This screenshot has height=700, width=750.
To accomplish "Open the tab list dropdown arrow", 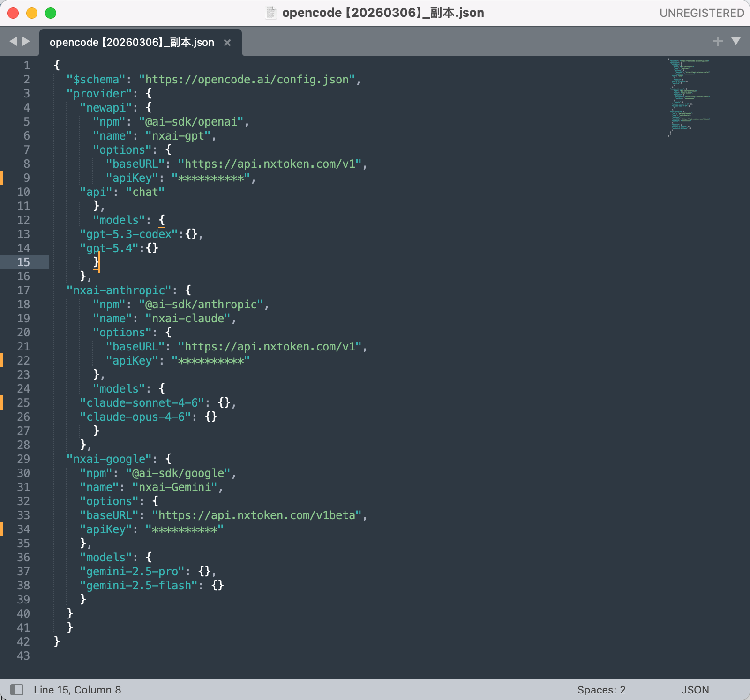I will pyautogui.click(x=736, y=41).
